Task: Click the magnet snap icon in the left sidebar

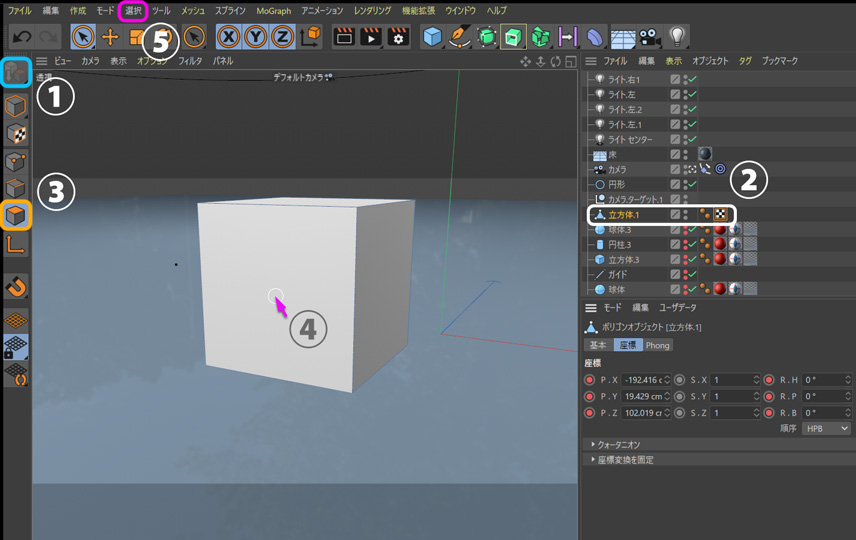Action: tap(16, 288)
